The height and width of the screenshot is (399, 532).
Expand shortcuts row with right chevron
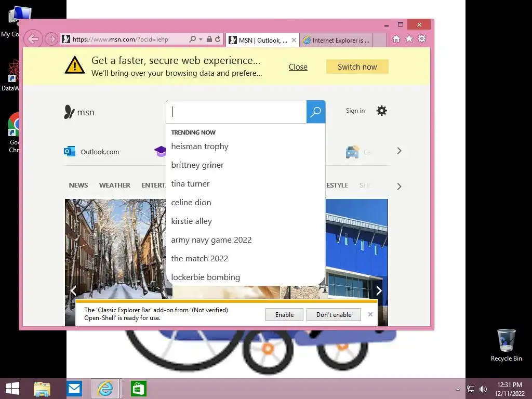pos(399,151)
